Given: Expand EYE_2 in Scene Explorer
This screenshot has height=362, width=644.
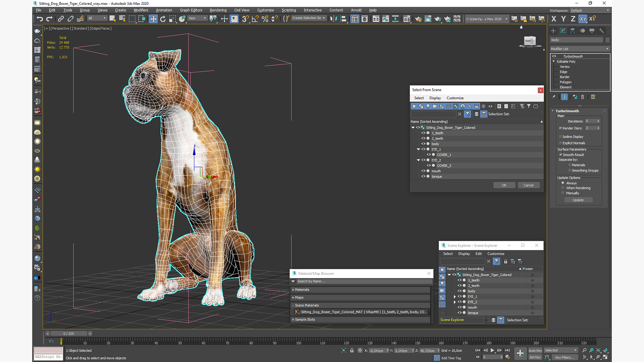Looking at the screenshot, I should click(x=455, y=302).
